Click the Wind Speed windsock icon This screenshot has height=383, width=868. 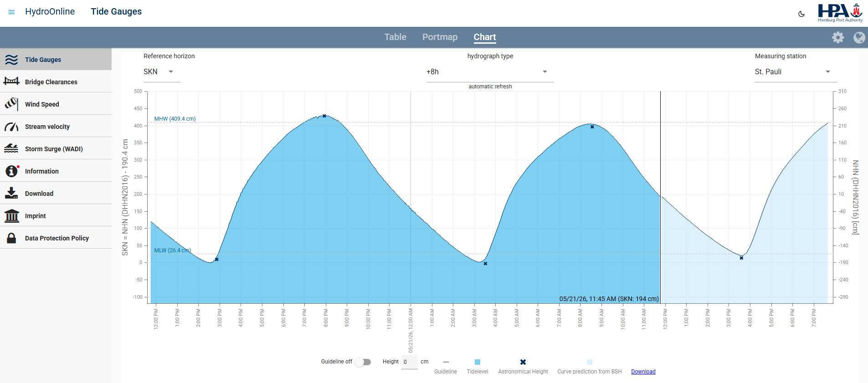11,104
